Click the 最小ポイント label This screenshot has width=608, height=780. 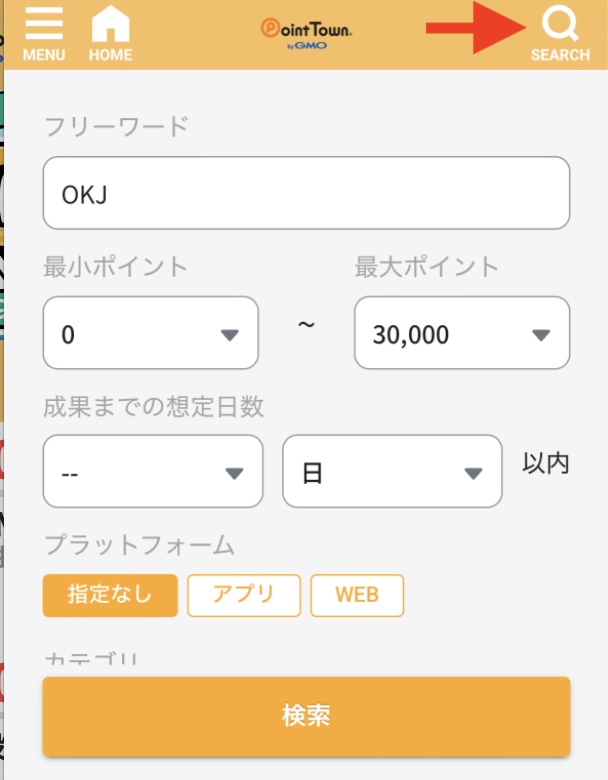click(x=116, y=267)
